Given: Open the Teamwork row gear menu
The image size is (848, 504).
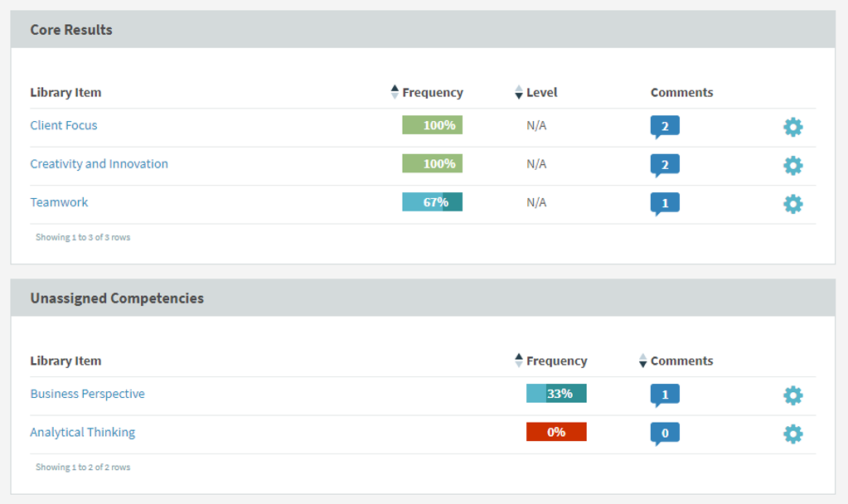Looking at the screenshot, I should 793,204.
